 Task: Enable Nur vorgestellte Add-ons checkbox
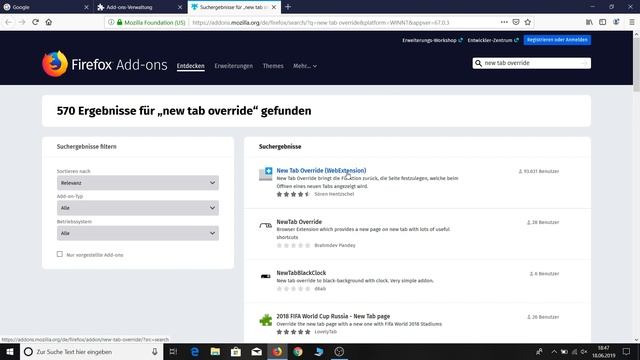click(60, 254)
